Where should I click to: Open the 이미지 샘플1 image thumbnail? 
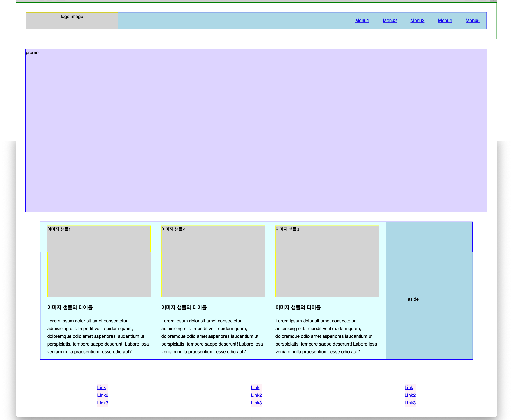(x=99, y=261)
